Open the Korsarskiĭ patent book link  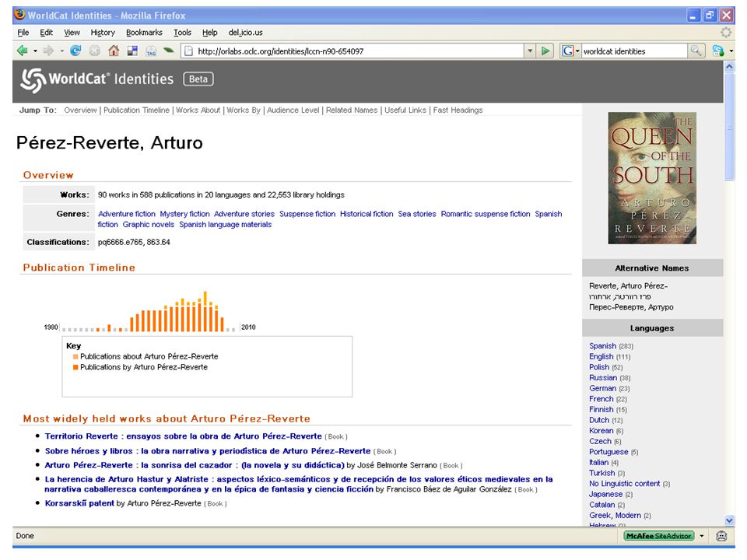click(79, 503)
